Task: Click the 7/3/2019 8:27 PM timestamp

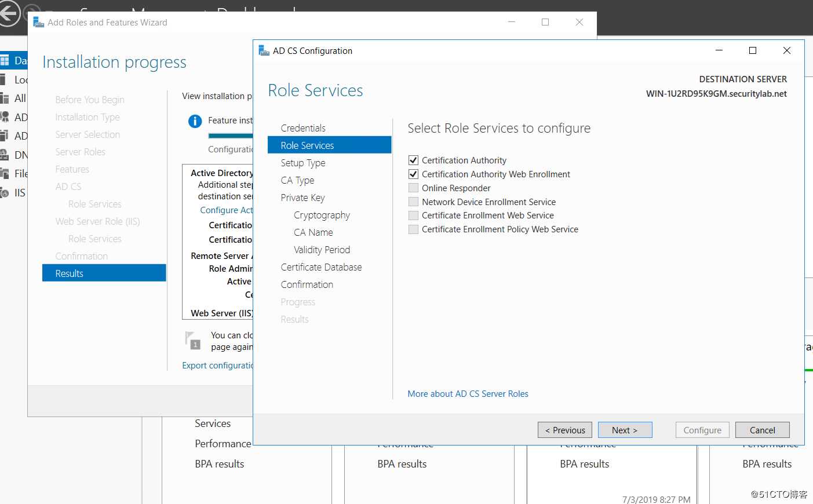Action: tap(657, 499)
